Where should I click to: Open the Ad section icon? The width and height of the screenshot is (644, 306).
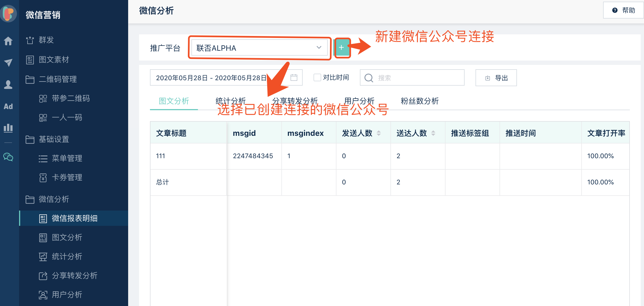[x=8, y=106]
